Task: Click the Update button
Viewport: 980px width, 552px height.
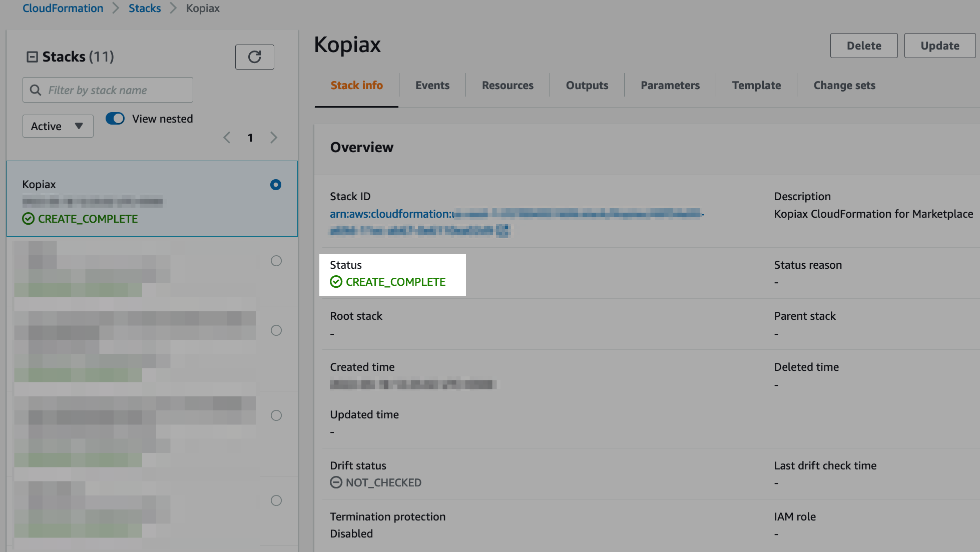Action: point(940,46)
